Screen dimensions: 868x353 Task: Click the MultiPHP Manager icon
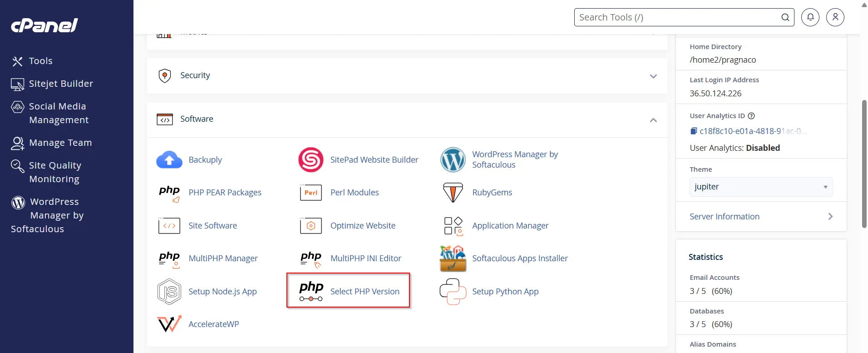169,259
